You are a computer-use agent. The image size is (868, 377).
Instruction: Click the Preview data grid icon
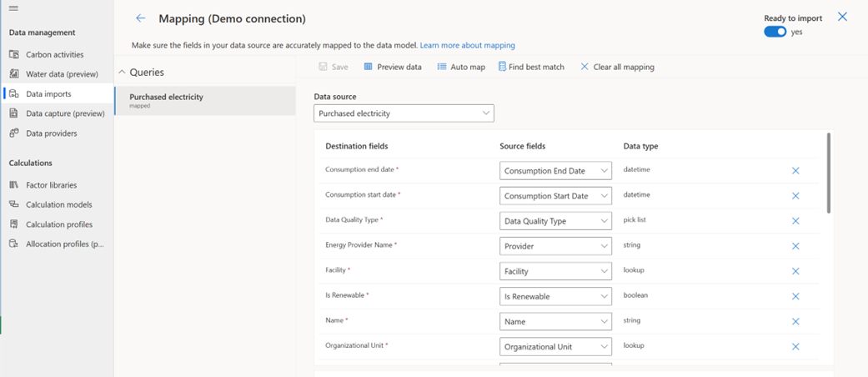click(x=369, y=67)
